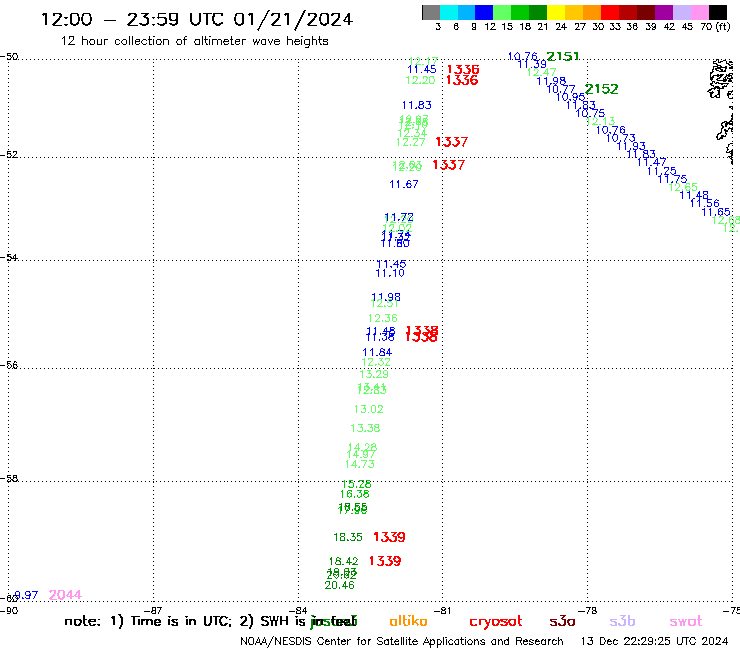The image size is (740, 650).
Task: Click the wave height reading '13.38'
Action: [365, 428]
